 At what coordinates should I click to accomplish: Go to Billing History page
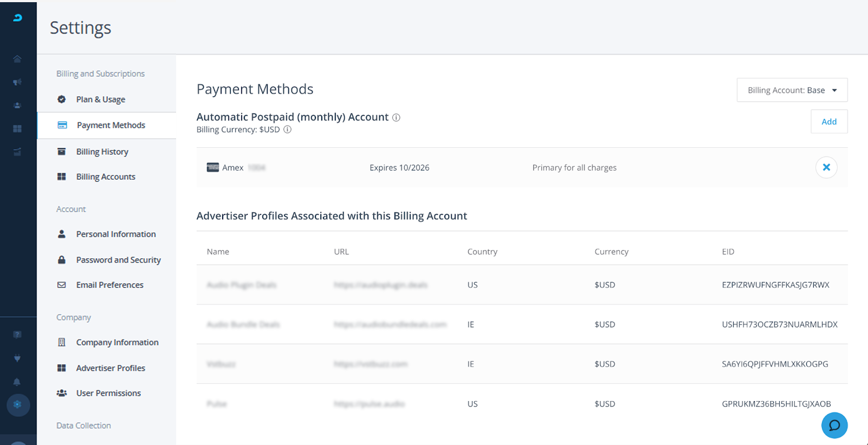coord(102,152)
